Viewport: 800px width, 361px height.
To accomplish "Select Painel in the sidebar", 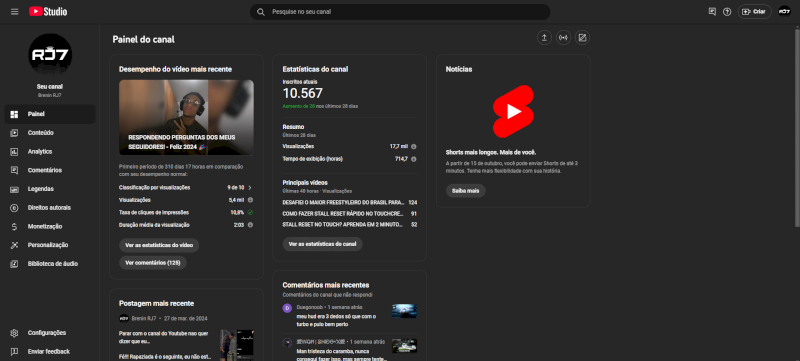I will pyautogui.click(x=50, y=114).
